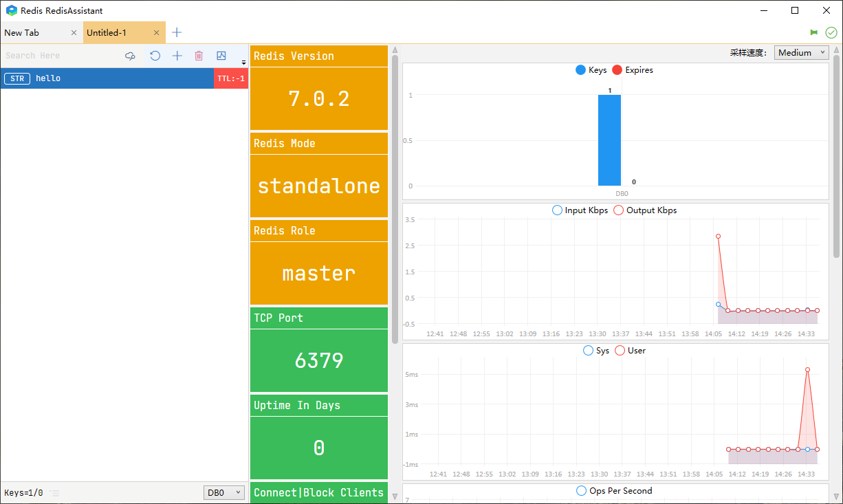Click the Keys=1/0 status text

pyautogui.click(x=23, y=493)
